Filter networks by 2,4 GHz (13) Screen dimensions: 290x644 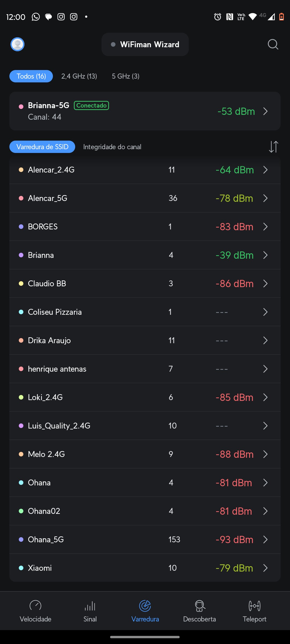click(x=79, y=76)
